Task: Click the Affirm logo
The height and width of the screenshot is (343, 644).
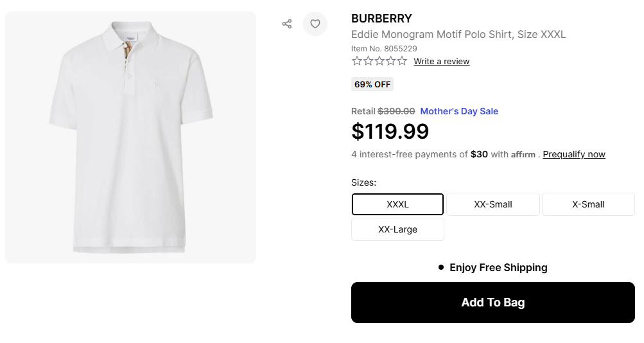Action: (523, 155)
